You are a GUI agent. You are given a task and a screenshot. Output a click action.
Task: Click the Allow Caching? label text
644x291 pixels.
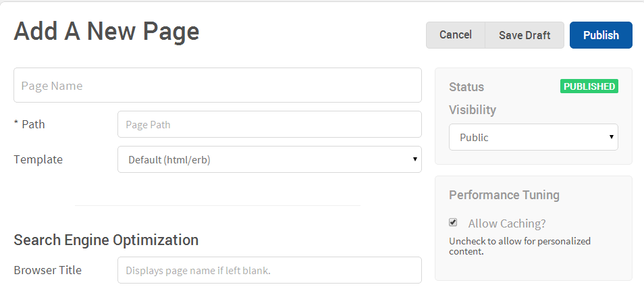(507, 223)
